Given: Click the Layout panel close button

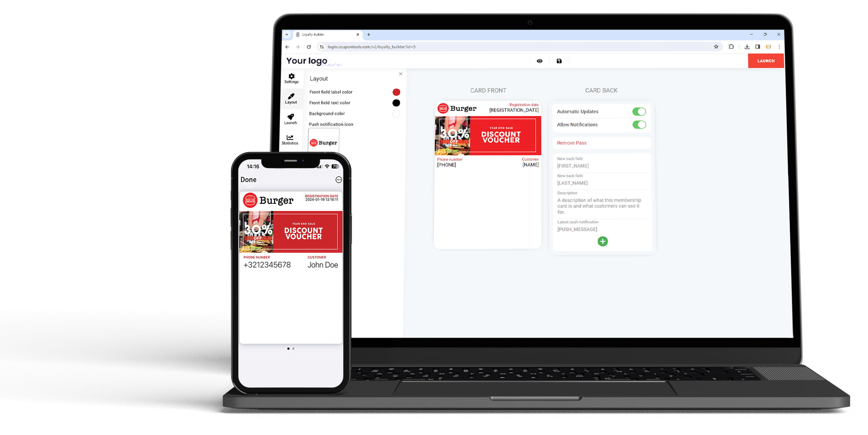Looking at the screenshot, I should (x=401, y=74).
